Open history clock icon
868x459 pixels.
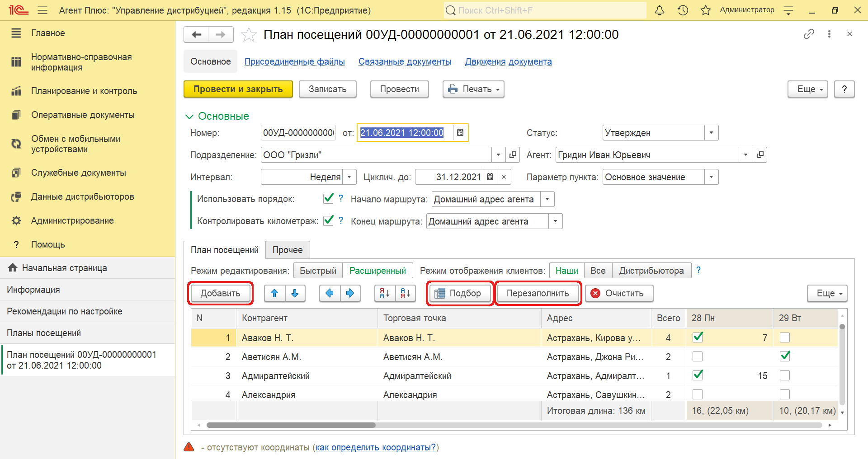683,10
